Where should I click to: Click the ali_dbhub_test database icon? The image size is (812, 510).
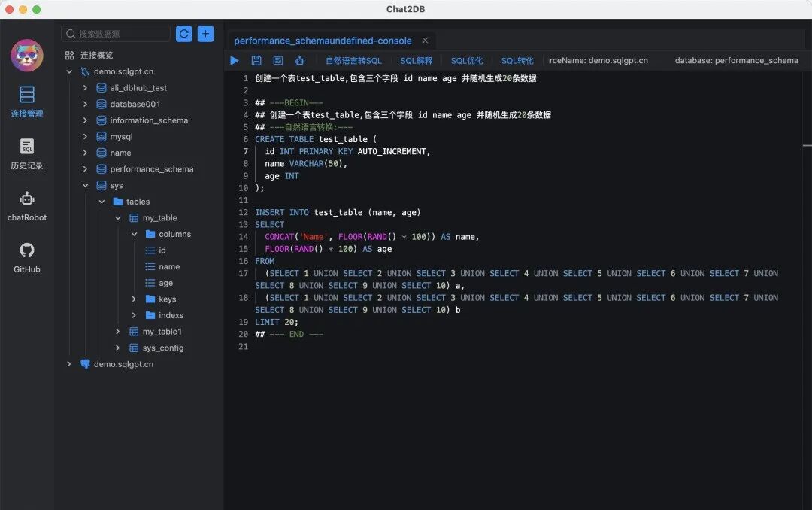(x=101, y=88)
